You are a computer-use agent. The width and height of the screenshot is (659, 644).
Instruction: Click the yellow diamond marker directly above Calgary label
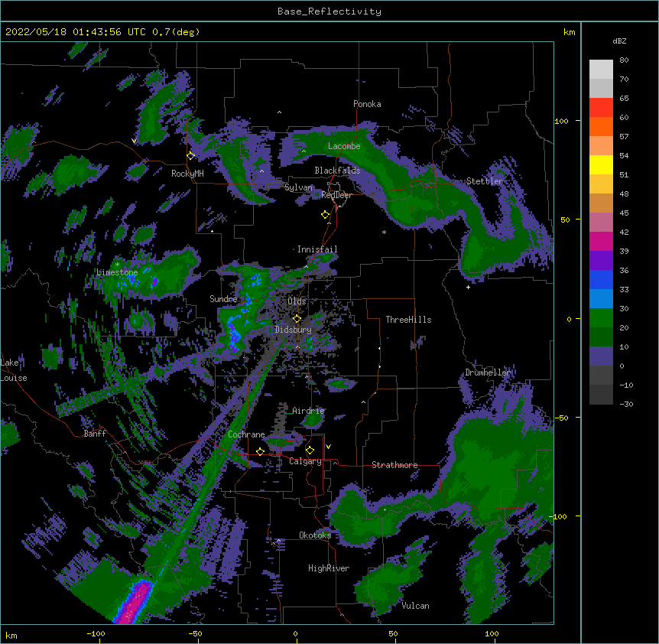click(310, 450)
